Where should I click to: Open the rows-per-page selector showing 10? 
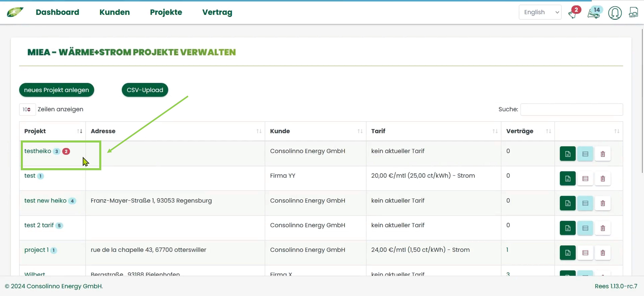27,109
